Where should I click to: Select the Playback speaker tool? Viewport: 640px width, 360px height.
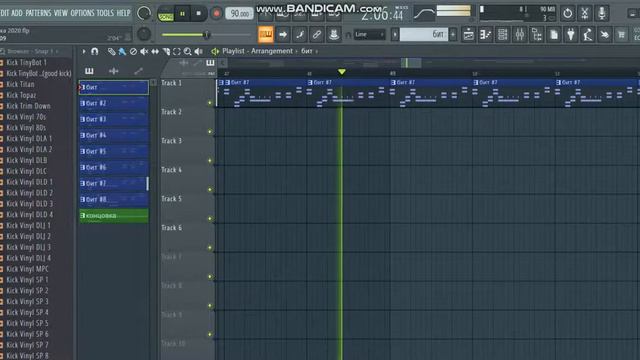pyautogui.click(x=198, y=51)
